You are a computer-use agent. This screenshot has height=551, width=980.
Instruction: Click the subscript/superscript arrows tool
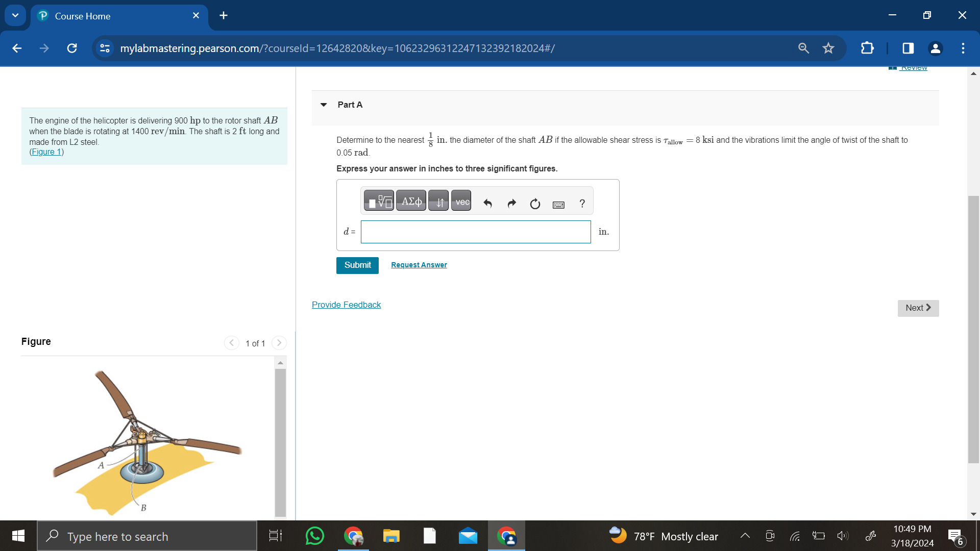point(438,202)
